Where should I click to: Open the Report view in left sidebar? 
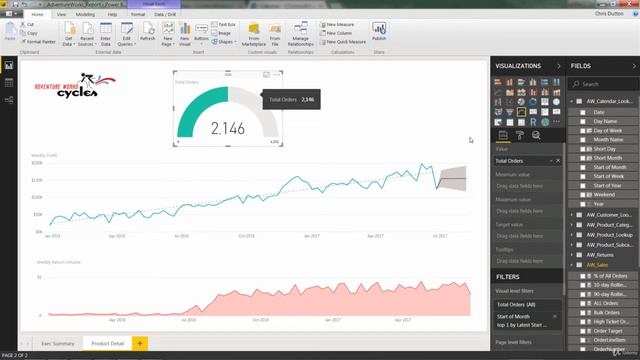[x=9, y=65]
